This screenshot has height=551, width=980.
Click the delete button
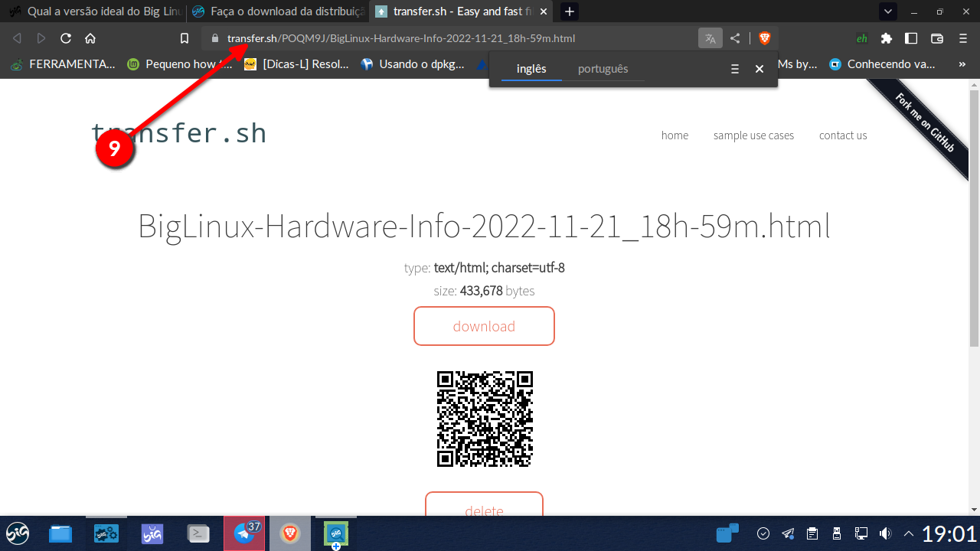tap(484, 505)
